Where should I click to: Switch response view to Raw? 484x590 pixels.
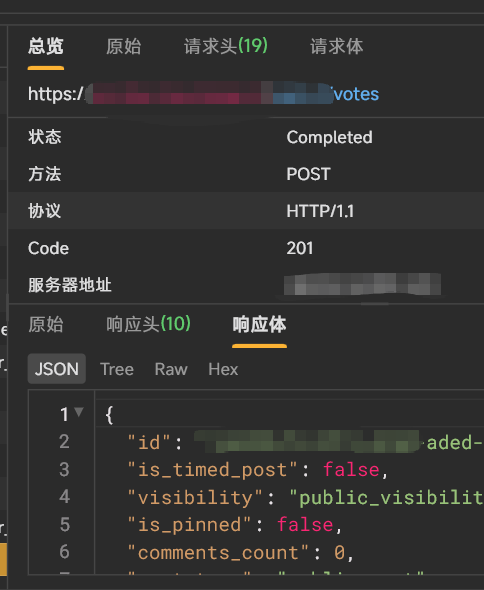coord(171,369)
